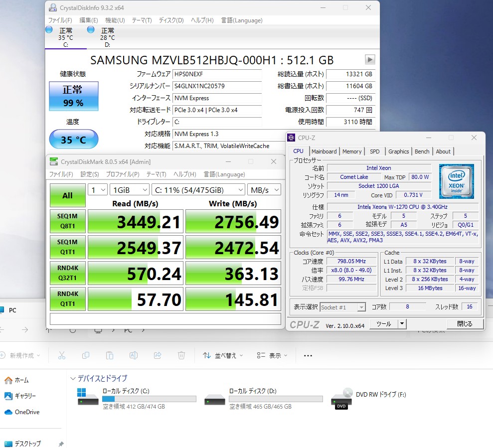Click the Share icon in Explorer toolbar
Image resolution: width=493 pixels, height=448 pixels.
coord(158,356)
